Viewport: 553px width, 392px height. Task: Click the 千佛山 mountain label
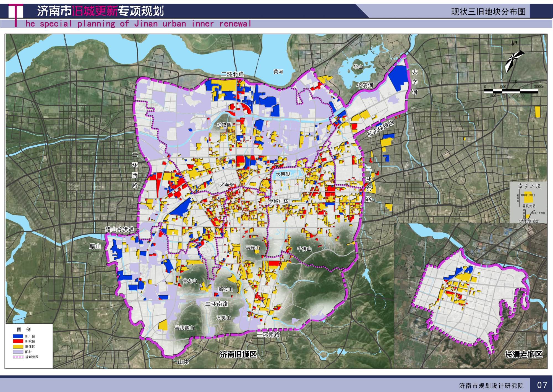[304, 249]
